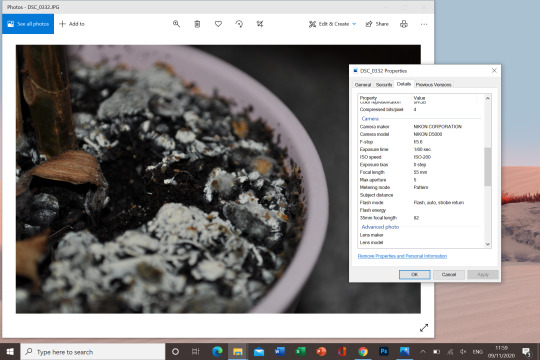
Task: Select the Subject distance property row
Action: coord(421,195)
